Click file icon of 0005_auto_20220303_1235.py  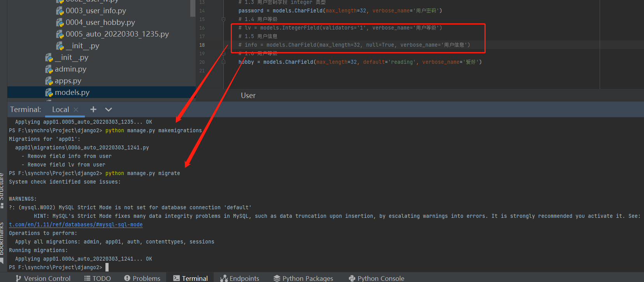[60, 35]
